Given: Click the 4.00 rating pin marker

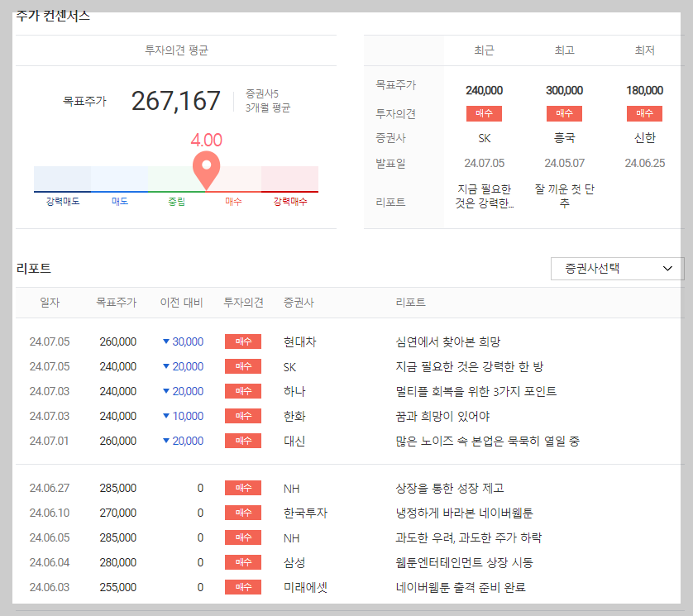Looking at the screenshot, I should pos(207,170).
